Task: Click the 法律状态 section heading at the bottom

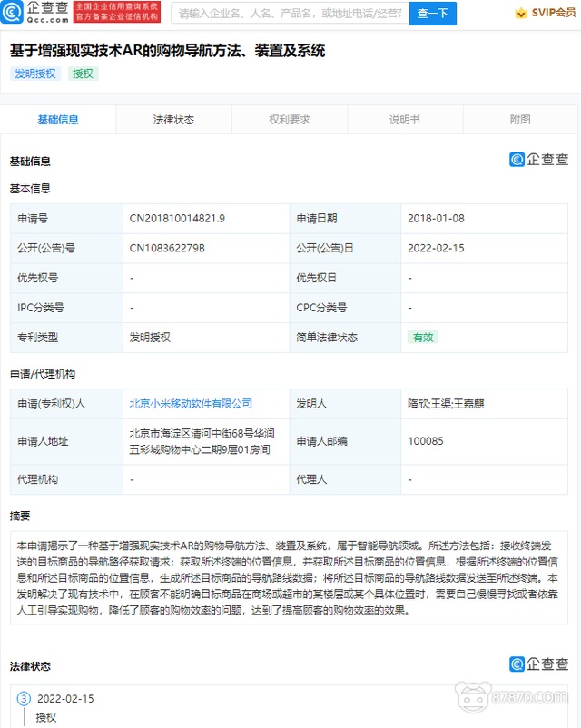Action: pos(30,666)
